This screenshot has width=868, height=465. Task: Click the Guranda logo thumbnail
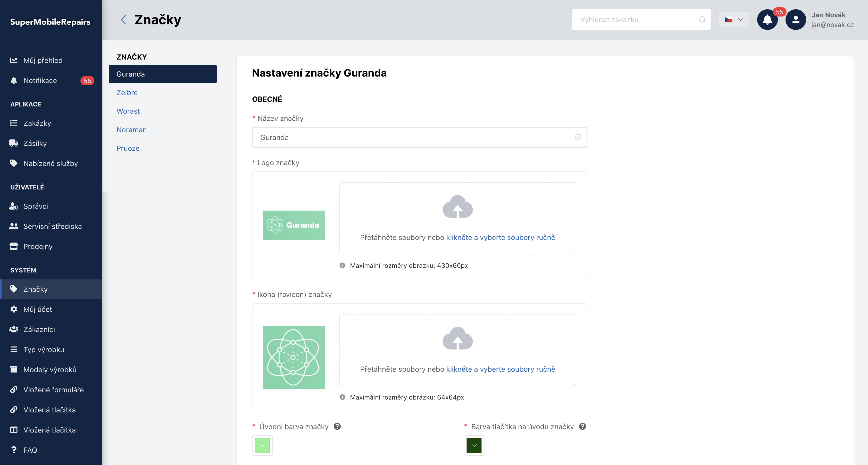click(x=294, y=225)
